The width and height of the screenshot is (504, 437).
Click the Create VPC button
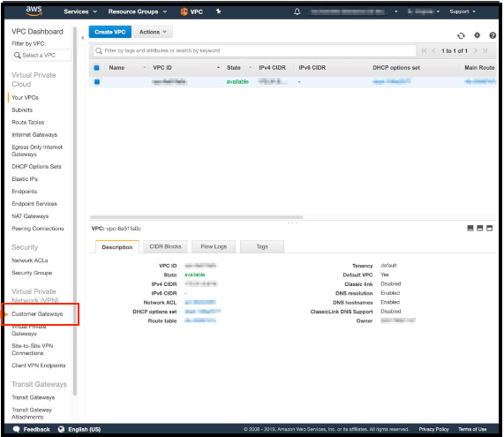pyautogui.click(x=110, y=32)
